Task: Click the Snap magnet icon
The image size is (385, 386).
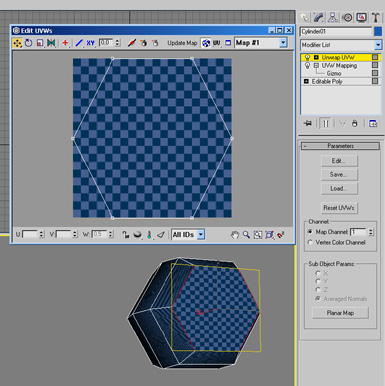Action: click(281, 235)
